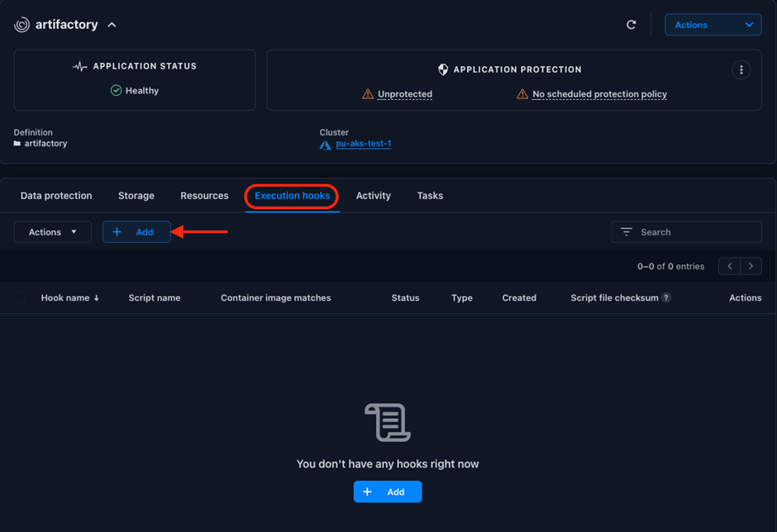Click the Type column header
Image resolution: width=777 pixels, height=532 pixels.
pos(462,297)
